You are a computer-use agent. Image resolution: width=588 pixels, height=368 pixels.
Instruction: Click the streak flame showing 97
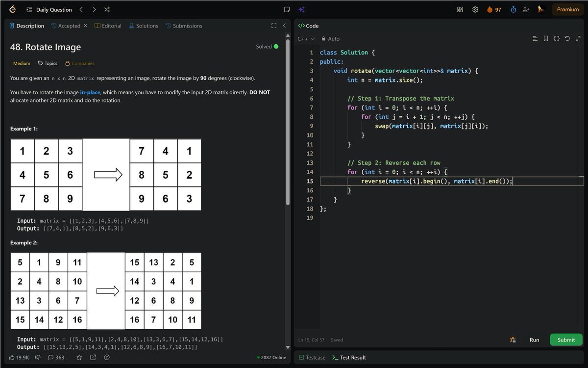click(x=494, y=9)
